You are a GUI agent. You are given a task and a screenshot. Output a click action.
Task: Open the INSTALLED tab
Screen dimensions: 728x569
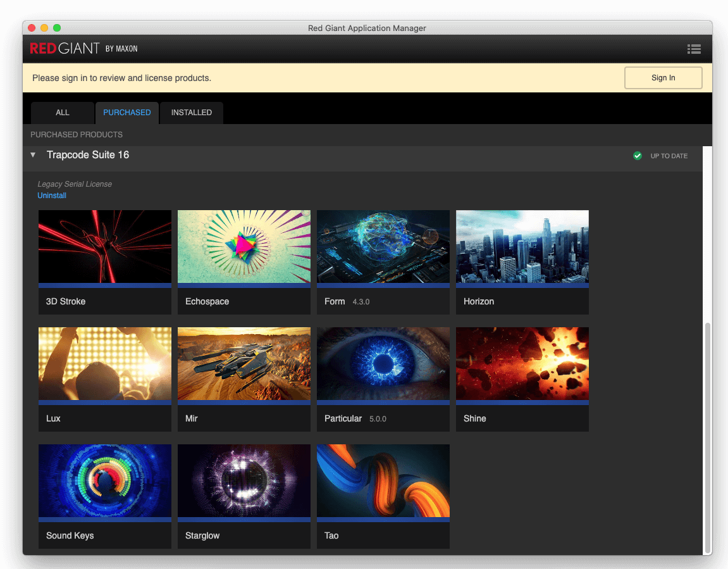tap(191, 113)
